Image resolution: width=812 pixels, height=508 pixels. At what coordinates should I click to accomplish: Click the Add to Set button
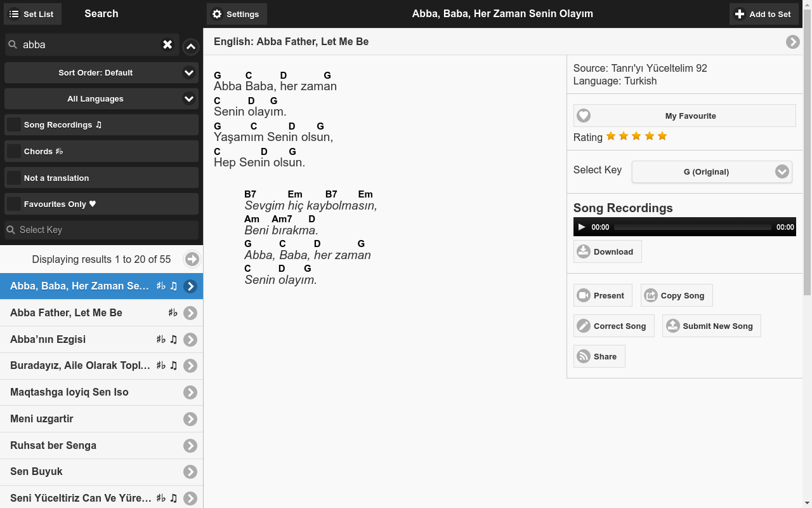[763, 14]
